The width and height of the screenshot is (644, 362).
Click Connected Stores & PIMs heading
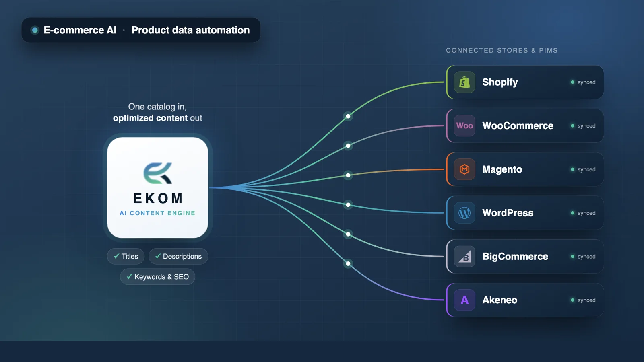coord(502,50)
